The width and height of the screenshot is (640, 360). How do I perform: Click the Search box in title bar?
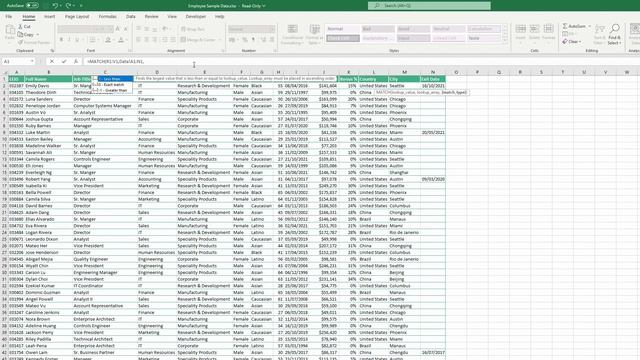click(x=429, y=6)
